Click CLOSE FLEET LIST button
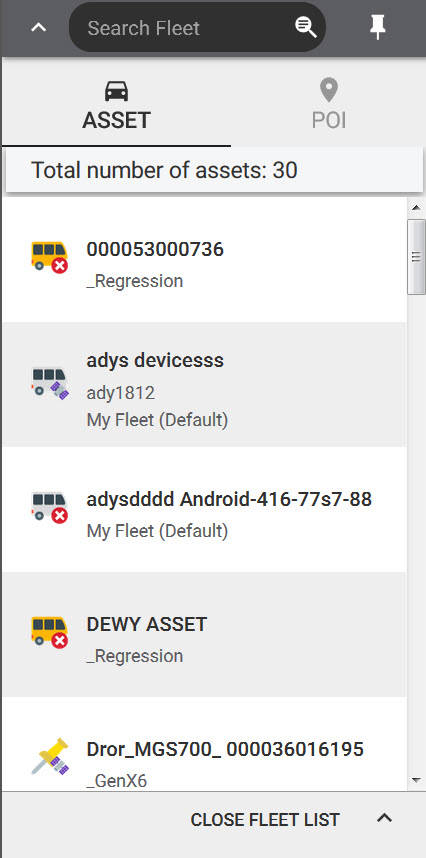Screen dimensions: 426x858 (x=265, y=820)
